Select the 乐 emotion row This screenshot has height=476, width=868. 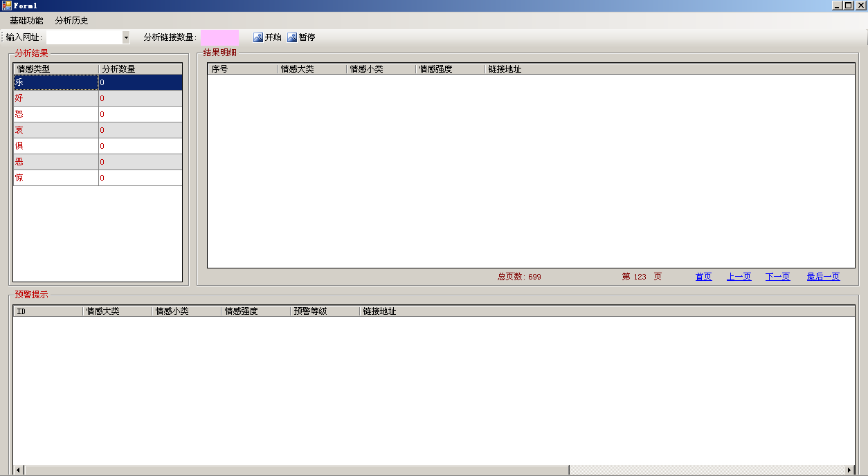click(x=55, y=82)
